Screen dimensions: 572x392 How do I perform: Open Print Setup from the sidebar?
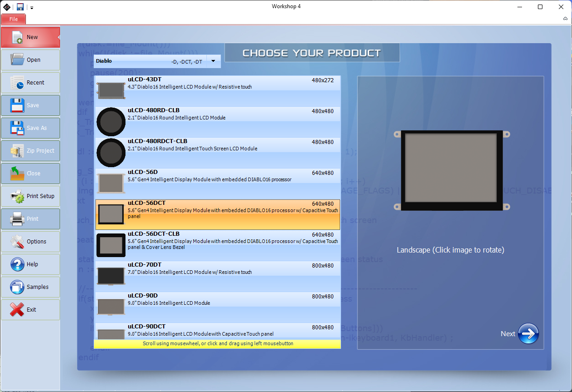coord(30,196)
